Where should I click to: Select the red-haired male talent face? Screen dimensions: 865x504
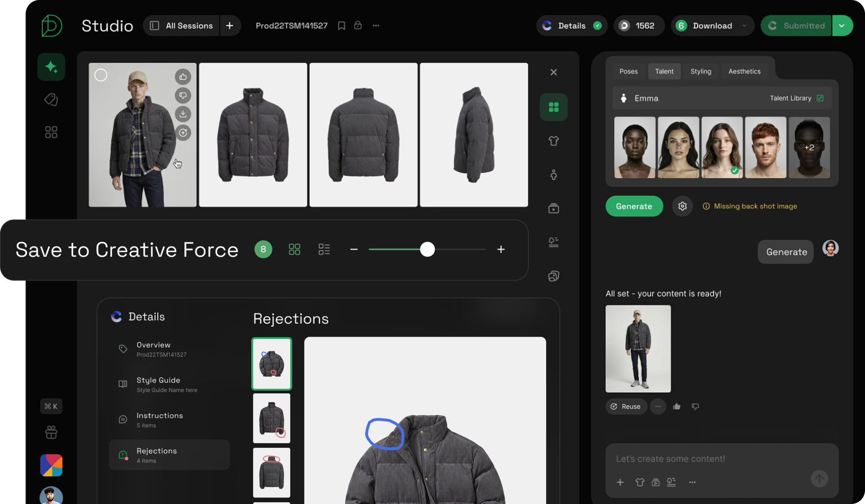tap(766, 147)
